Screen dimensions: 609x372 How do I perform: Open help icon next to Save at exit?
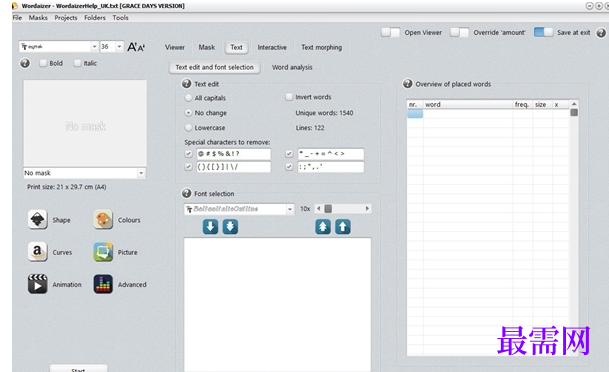coord(601,33)
